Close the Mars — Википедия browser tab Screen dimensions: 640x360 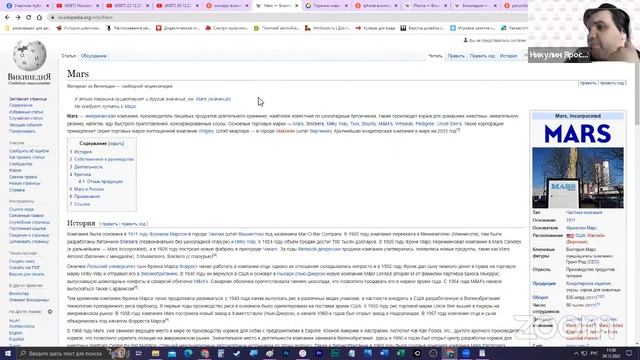(296, 6)
